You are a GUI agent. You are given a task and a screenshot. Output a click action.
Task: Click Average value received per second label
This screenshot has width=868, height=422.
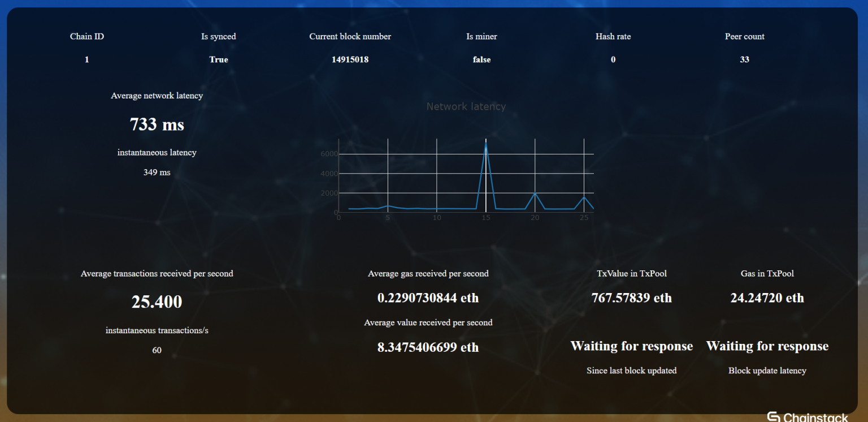point(428,322)
